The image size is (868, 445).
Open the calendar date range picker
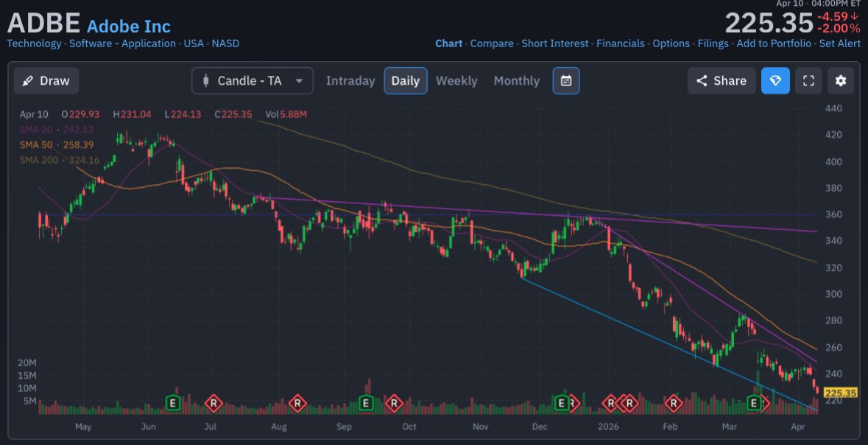[565, 81]
